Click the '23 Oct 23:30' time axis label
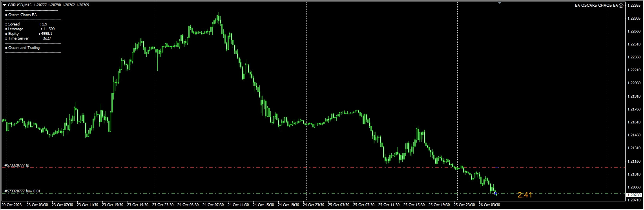The image size is (644, 210). [163, 205]
